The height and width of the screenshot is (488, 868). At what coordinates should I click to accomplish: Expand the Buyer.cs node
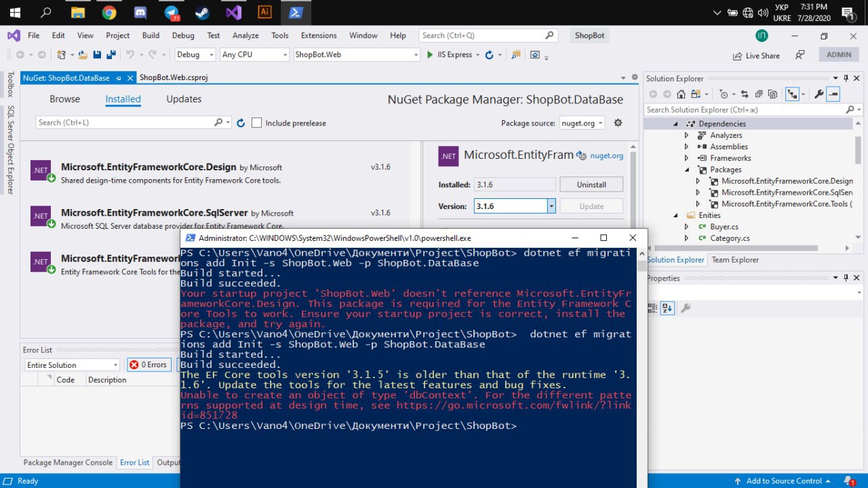[687, 227]
